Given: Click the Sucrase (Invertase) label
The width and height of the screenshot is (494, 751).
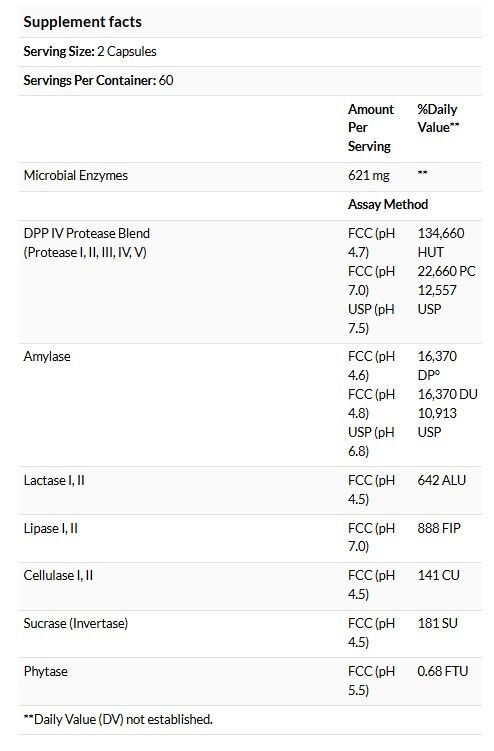Looking at the screenshot, I should [76, 624].
